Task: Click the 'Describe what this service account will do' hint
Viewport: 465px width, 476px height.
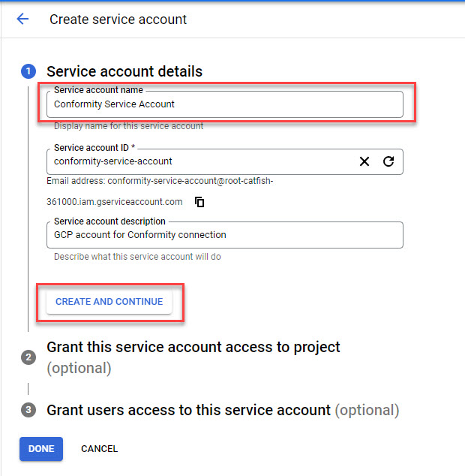Action: tap(137, 257)
